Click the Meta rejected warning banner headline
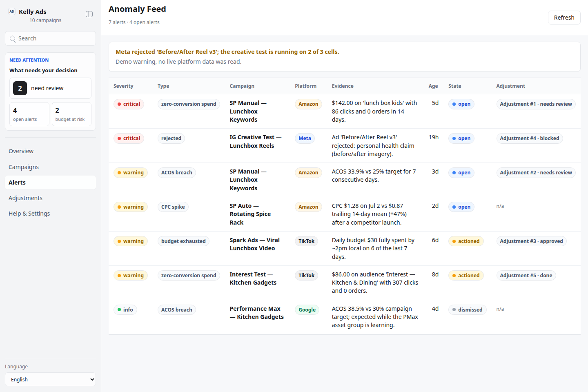Viewport: 588px width, 392px height. point(227,52)
